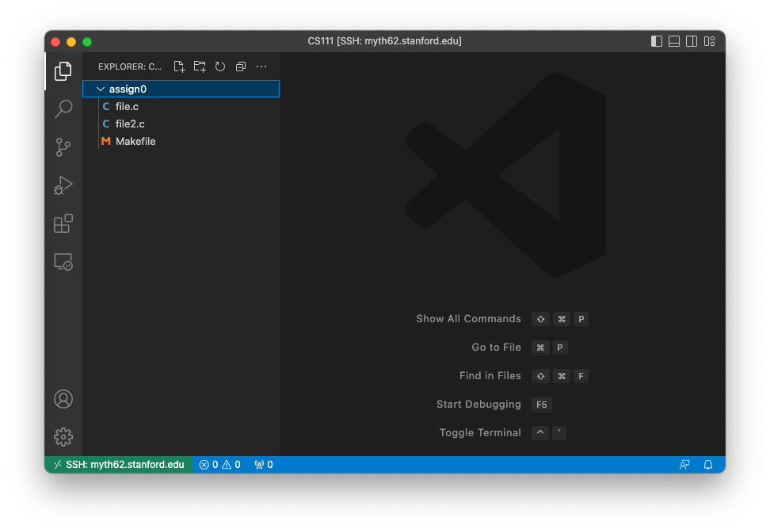770x532 pixels.
Task: Open the Explorer views options menu
Action: pyautogui.click(x=261, y=66)
